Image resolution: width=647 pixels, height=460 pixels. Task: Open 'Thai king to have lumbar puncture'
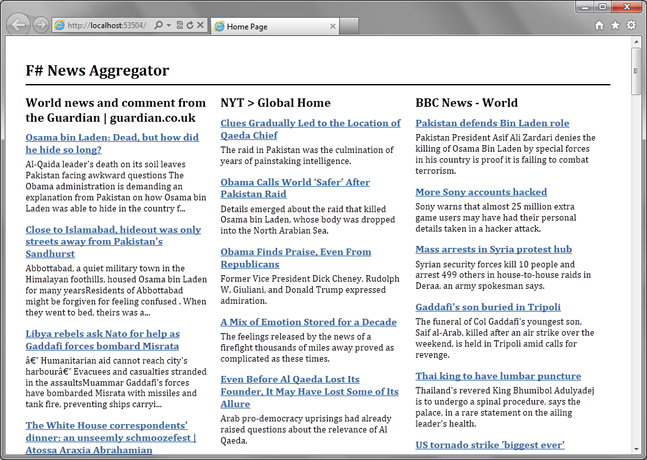(x=498, y=376)
